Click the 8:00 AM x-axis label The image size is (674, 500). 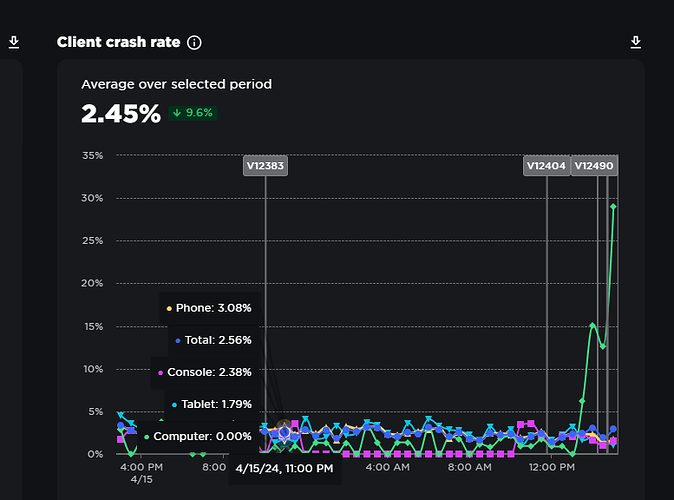(470, 467)
